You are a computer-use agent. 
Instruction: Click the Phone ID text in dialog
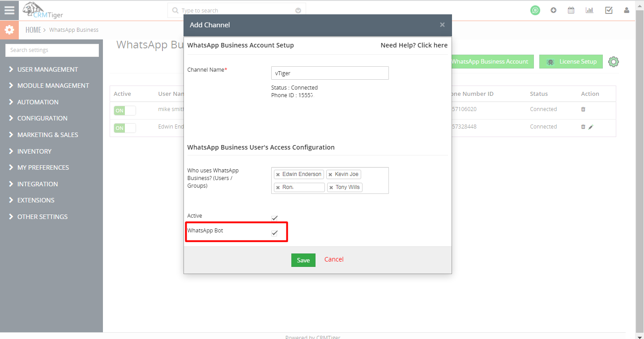coord(292,95)
